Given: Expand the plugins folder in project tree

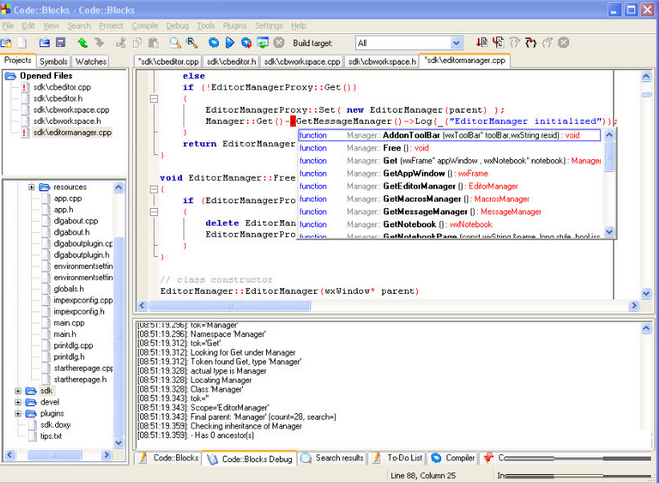Looking at the screenshot, I should click(18, 413).
